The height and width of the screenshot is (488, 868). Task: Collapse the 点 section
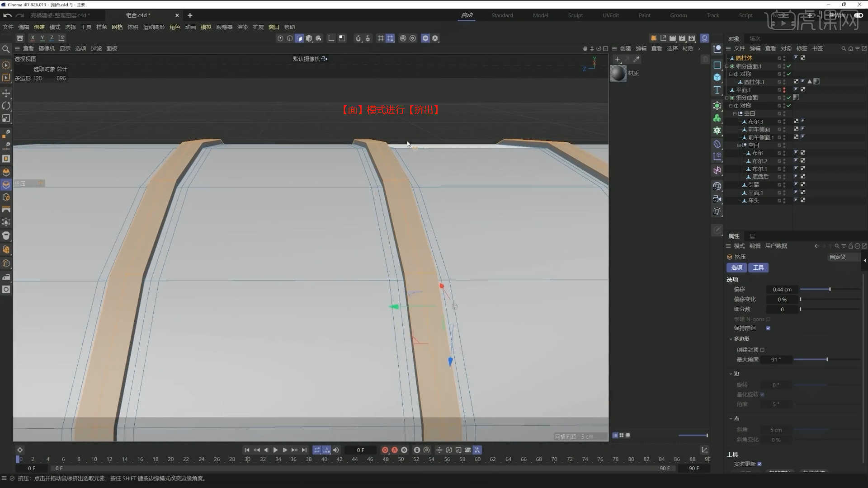(x=731, y=418)
